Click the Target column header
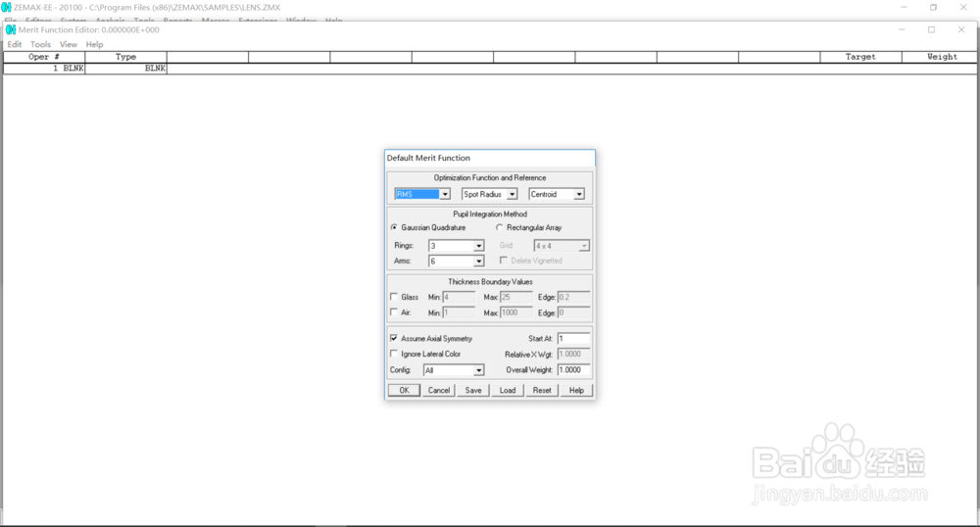Image resolution: width=980 pixels, height=527 pixels. coord(860,57)
